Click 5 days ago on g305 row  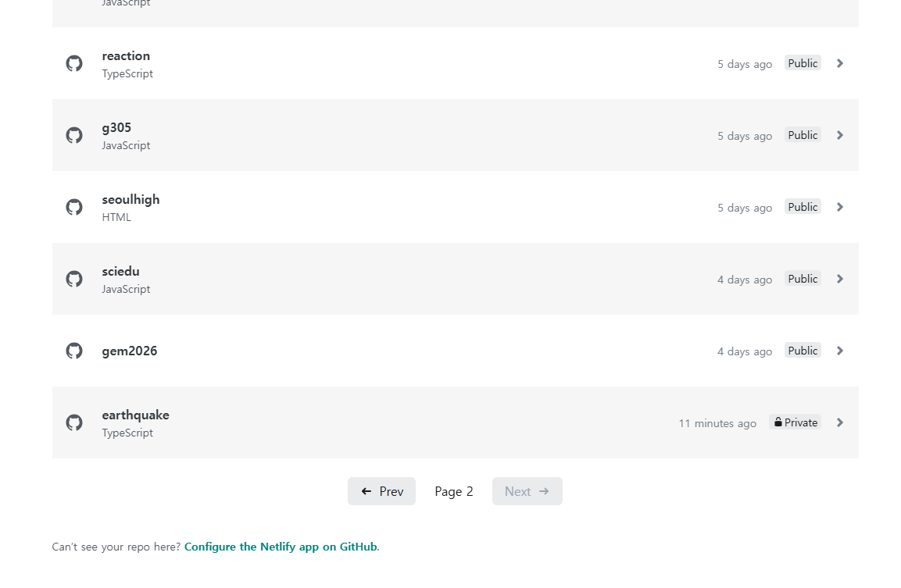pyautogui.click(x=745, y=136)
